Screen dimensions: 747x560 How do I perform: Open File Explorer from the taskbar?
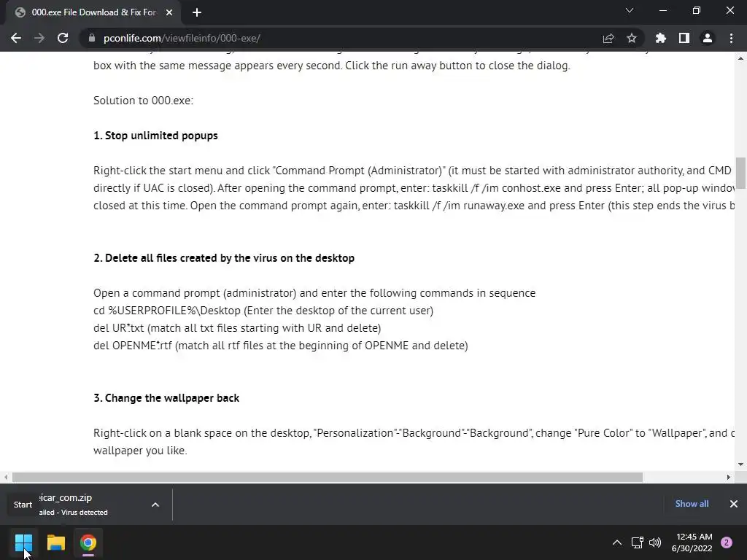tap(55, 542)
